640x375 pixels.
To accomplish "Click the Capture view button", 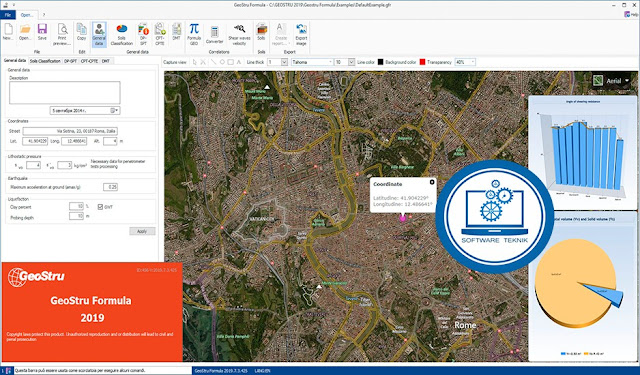I will pos(175,62).
